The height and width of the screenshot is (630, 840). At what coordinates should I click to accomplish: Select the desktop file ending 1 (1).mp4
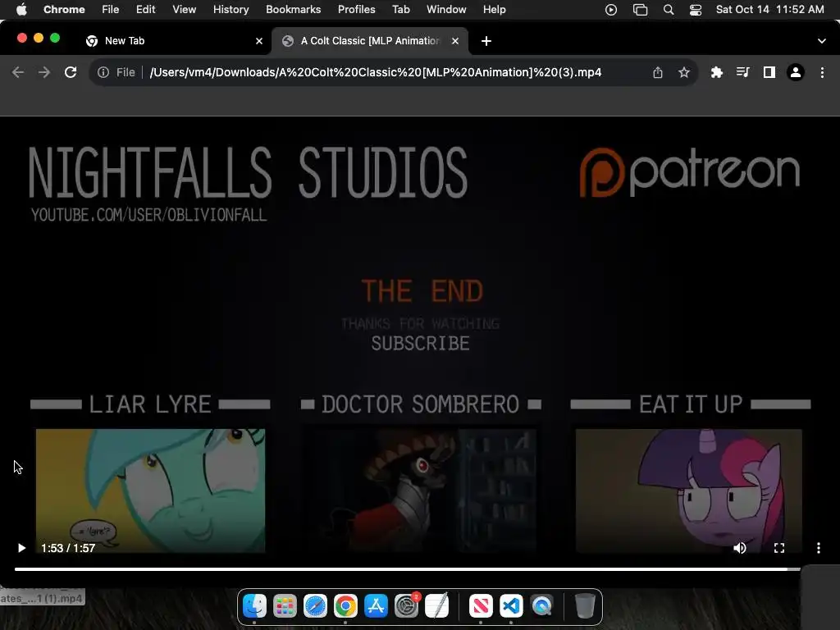[42, 598]
